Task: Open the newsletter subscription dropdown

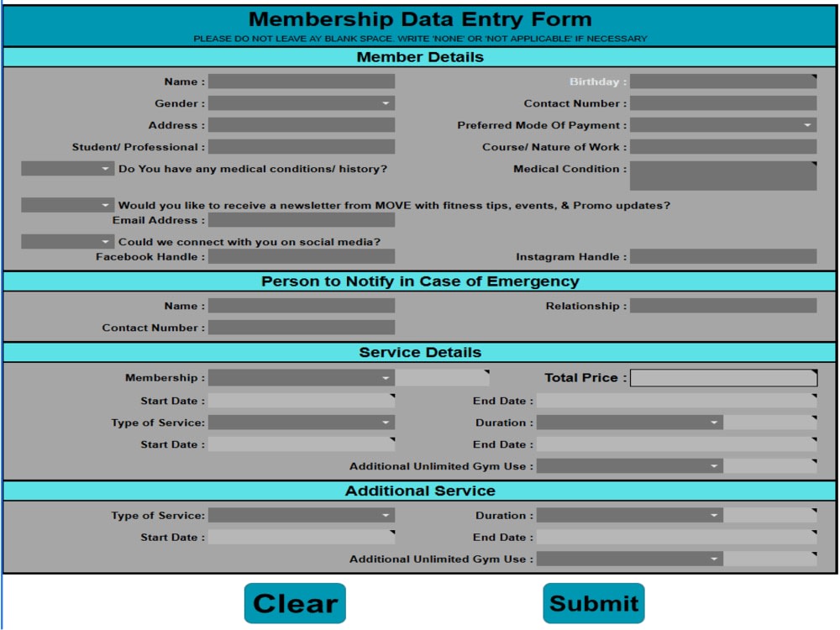Action: pyautogui.click(x=67, y=205)
